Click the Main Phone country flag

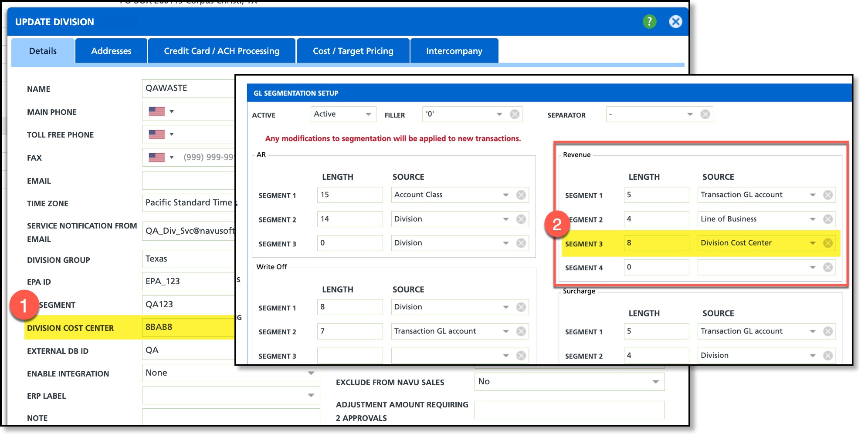pos(156,111)
